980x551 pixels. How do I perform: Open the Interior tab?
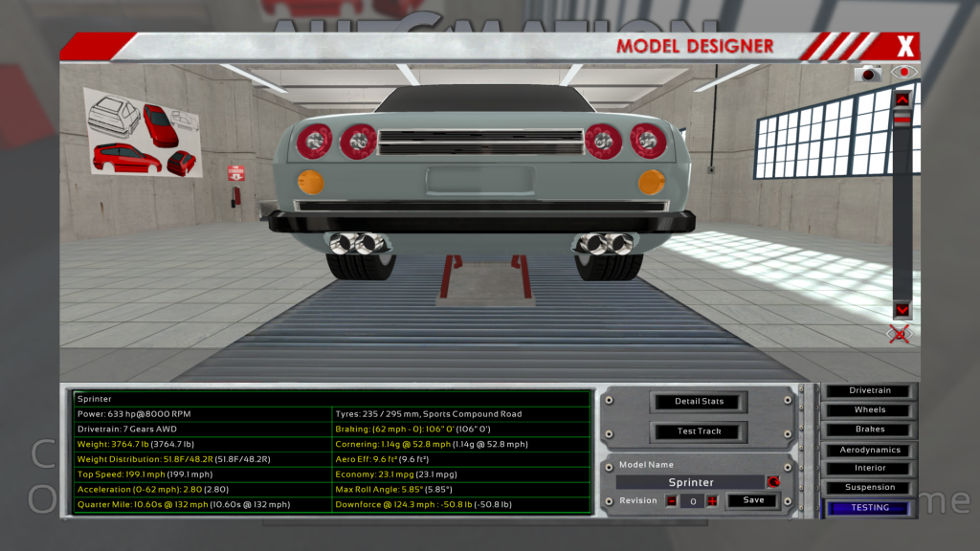(870, 469)
